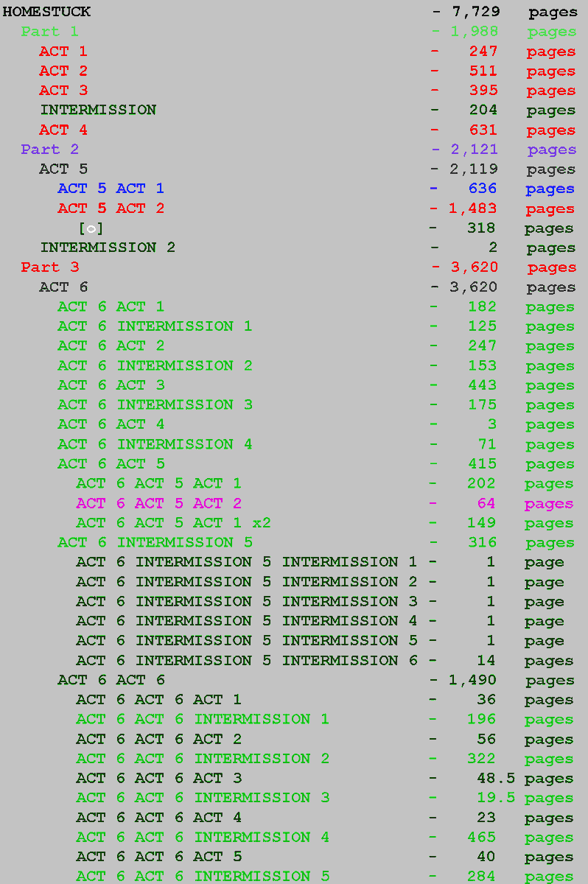Viewport: 588px width, 884px height.
Task: Click the 1,490 page count
Action: point(473,680)
